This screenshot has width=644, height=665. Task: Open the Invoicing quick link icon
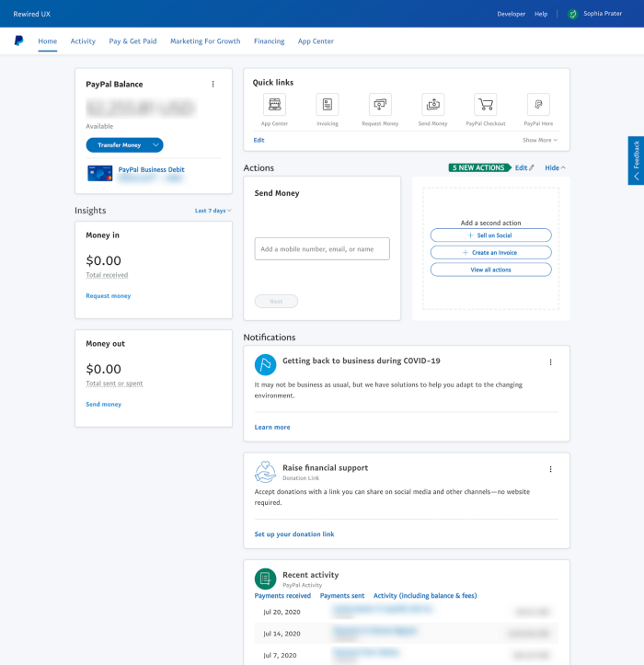(x=327, y=104)
